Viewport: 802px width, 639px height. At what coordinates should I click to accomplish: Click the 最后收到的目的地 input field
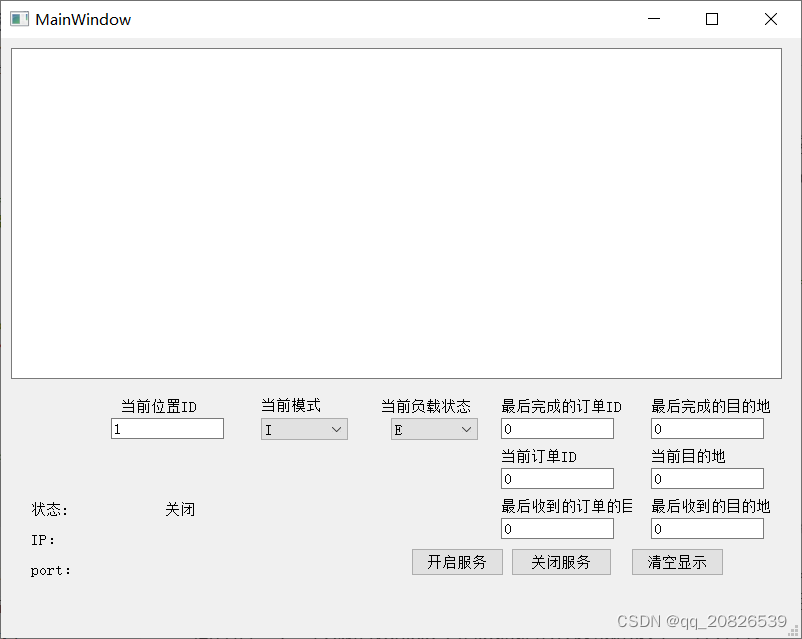click(706, 528)
